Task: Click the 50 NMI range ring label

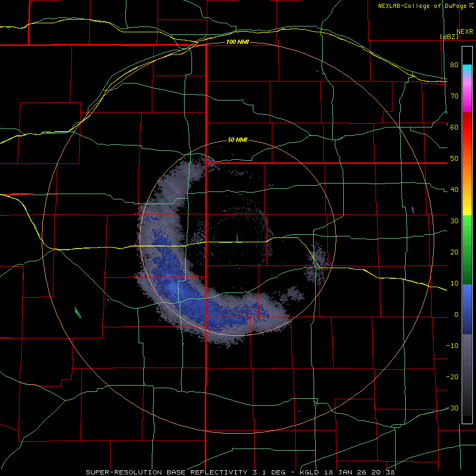Action: [x=237, y=140]
